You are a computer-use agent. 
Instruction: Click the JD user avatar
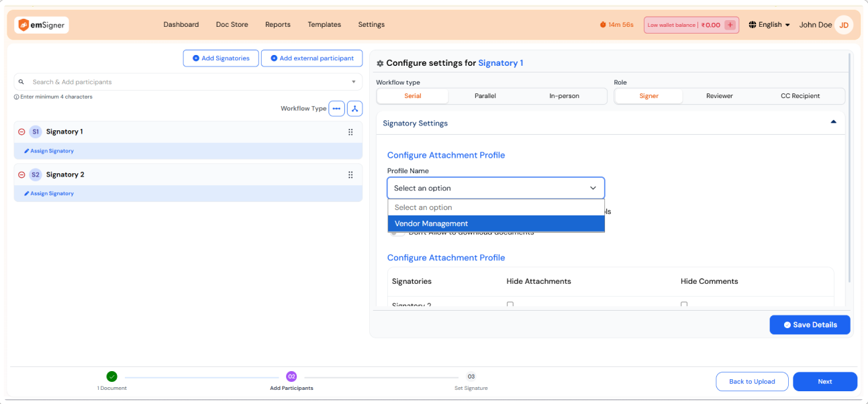point(844,25)
